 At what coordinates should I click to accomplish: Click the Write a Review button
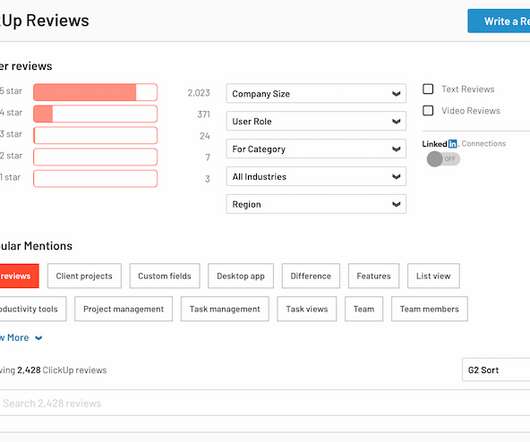tap(499, 21)
